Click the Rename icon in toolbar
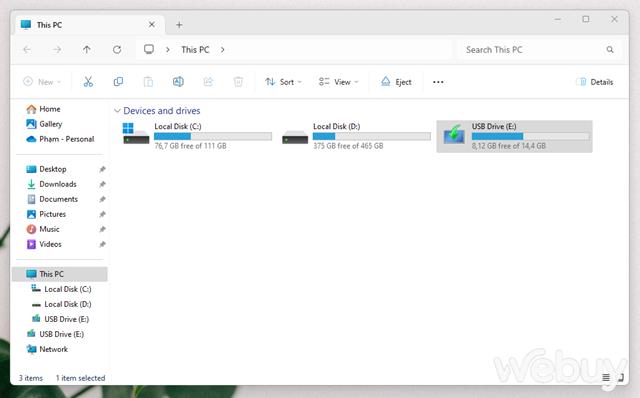The height and width of the screenshot is (398, 640). tap(178, 82)
